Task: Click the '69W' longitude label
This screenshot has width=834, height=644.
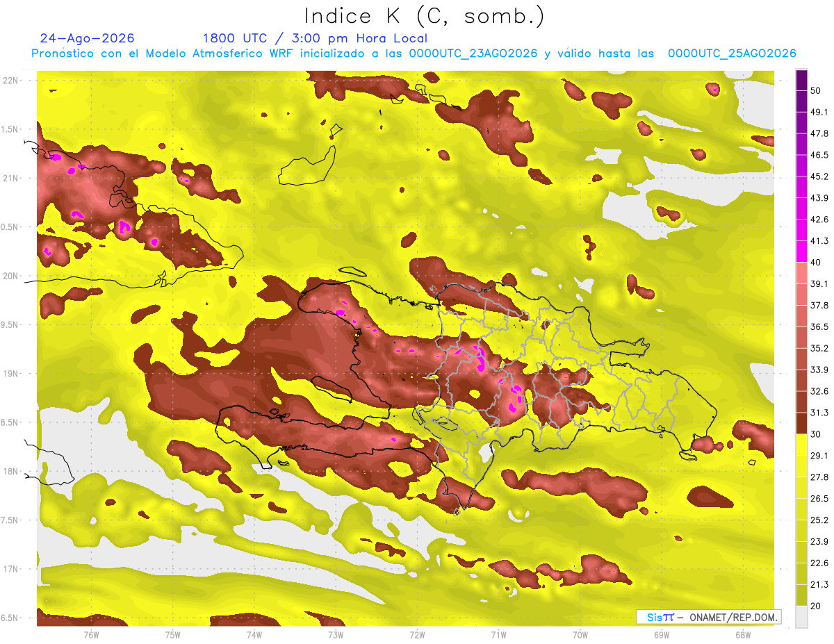Action: (x=662, y=634)
